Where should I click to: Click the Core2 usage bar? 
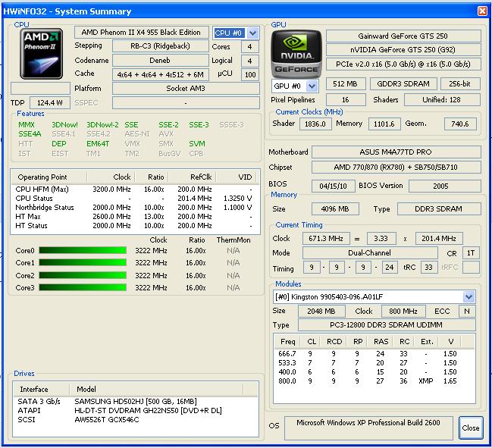[x=83, y=275]
